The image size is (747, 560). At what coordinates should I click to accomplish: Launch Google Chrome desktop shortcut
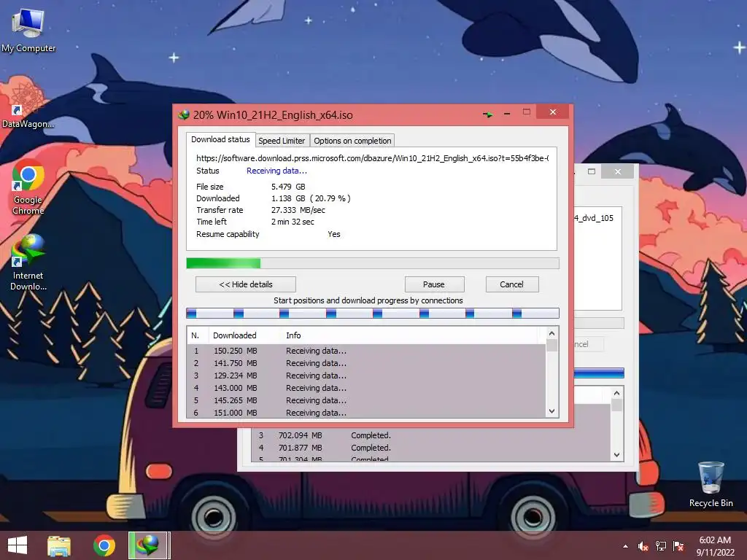[x=28, y=186]
